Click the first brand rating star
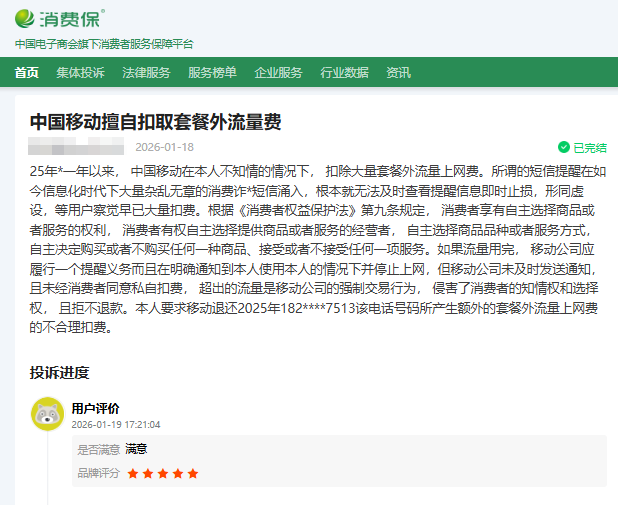The width and height of the screenshot is (618, 505). (x=133, y=473)
